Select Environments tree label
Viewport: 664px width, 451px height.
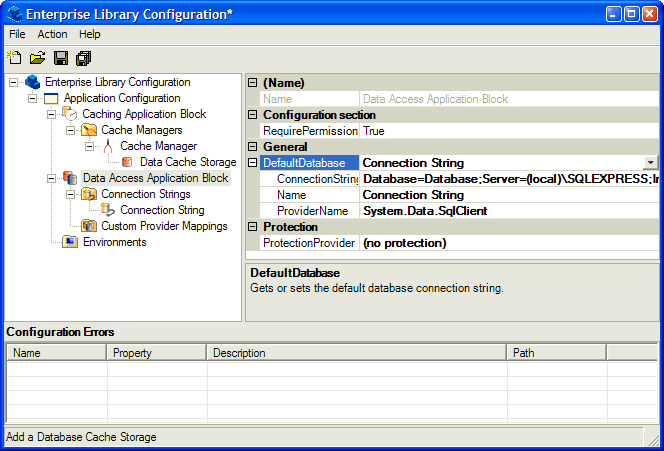pos(115,242)
